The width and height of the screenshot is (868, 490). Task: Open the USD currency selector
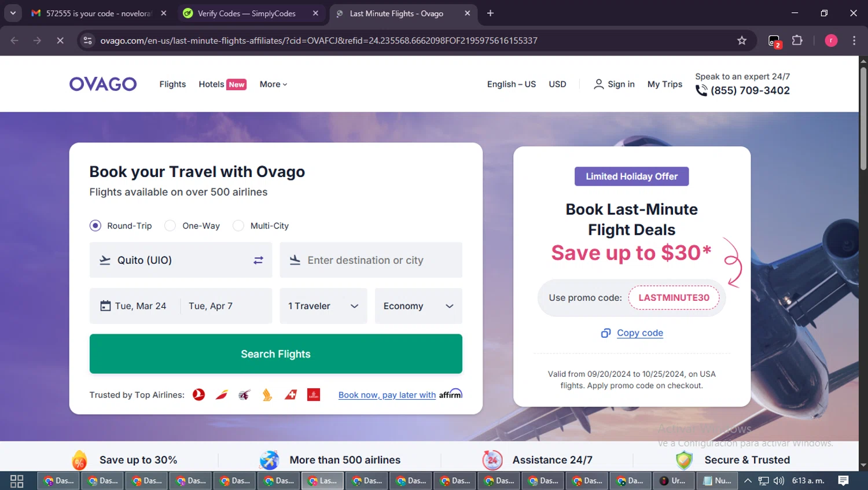557,84
